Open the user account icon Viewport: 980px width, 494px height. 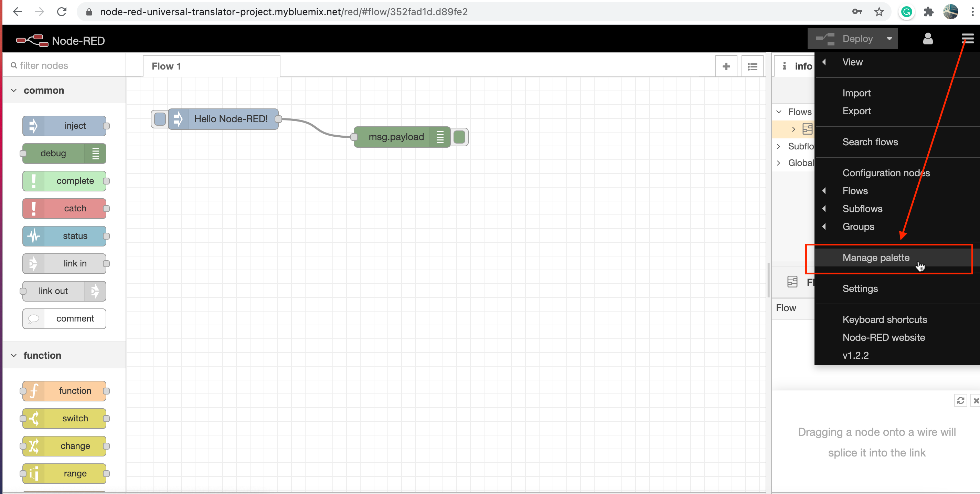coord(927,39)
